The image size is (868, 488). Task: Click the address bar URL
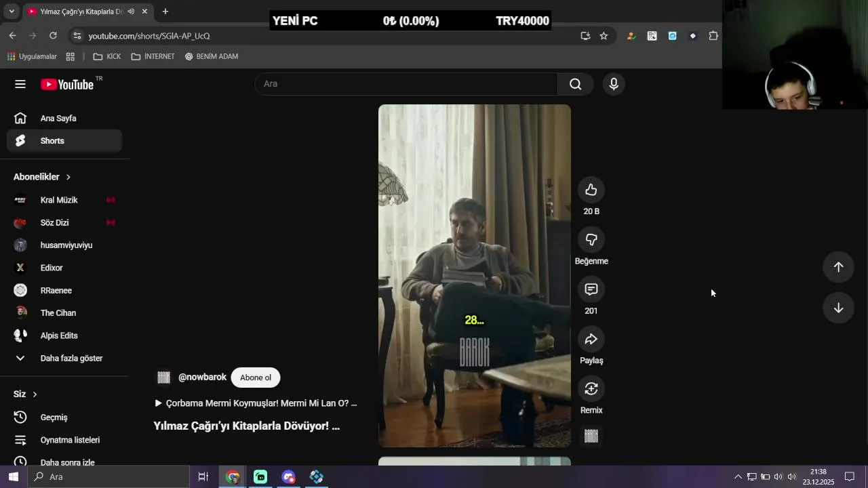tap(149, 36)
